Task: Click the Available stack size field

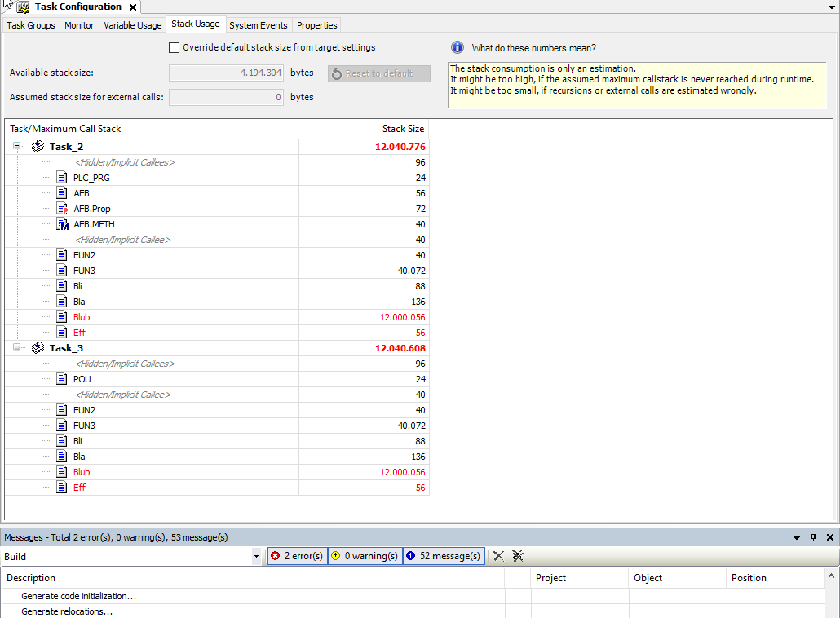Action: tap(226, 73)
